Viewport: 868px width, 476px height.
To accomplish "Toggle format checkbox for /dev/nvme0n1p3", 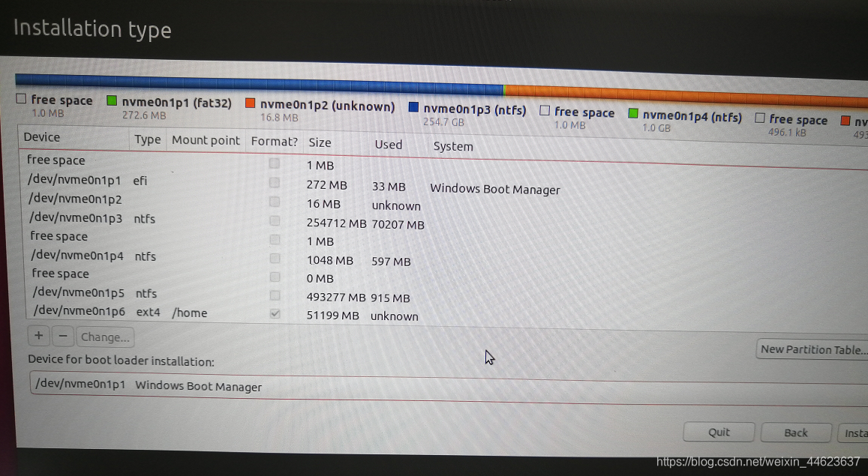I will point(274,221).
